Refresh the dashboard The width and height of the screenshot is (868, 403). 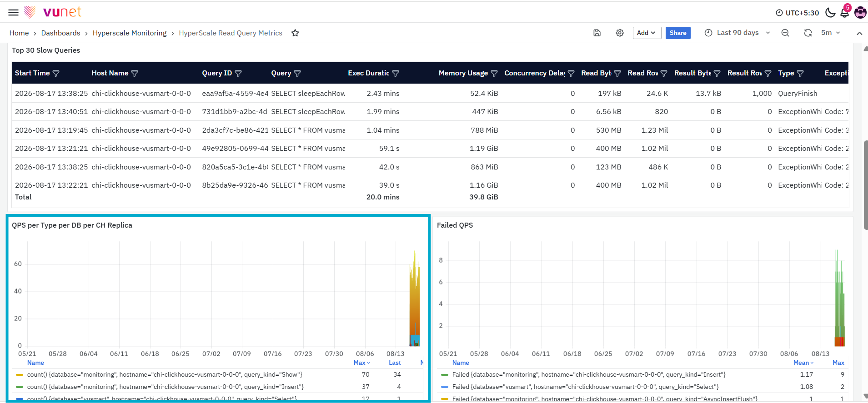click(808, 33)
